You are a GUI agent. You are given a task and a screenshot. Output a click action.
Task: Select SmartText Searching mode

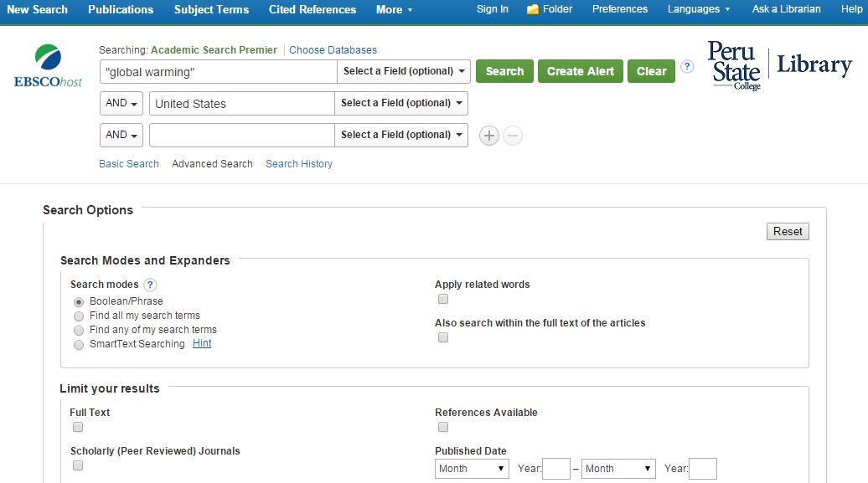tap(79, 344)
